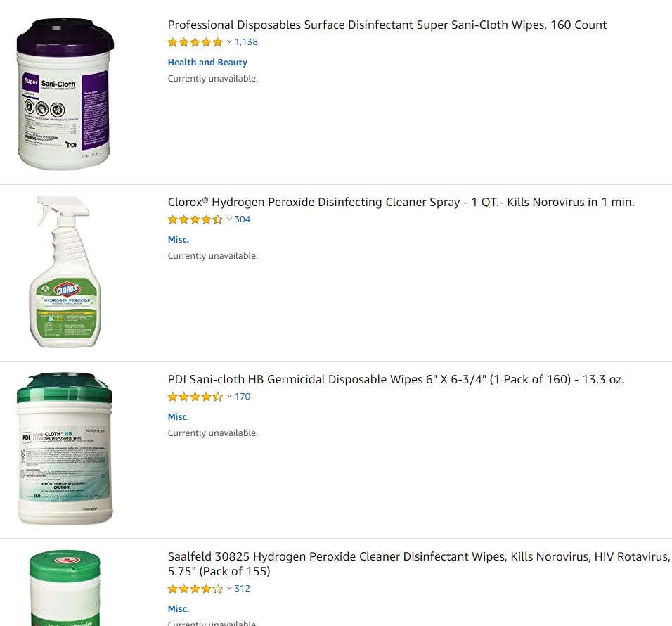Open Misc. category under Clorox spray
Screen dimensions: 672x626
(x=179, y=240)
